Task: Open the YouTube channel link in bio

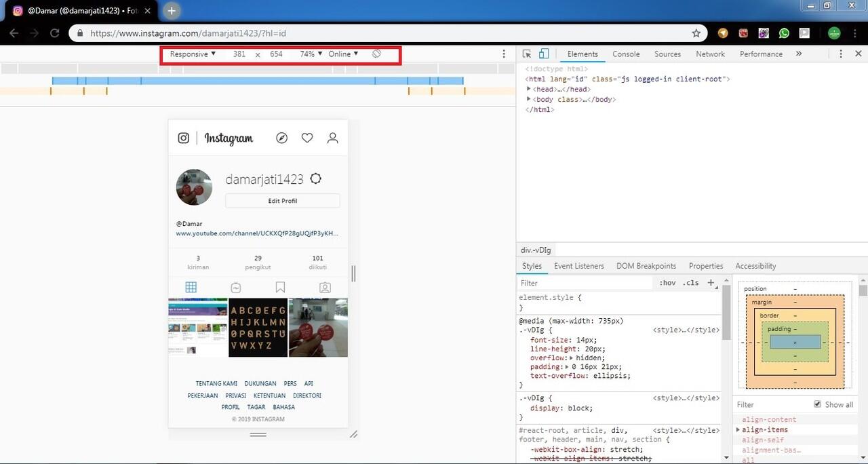Action: 257,233
